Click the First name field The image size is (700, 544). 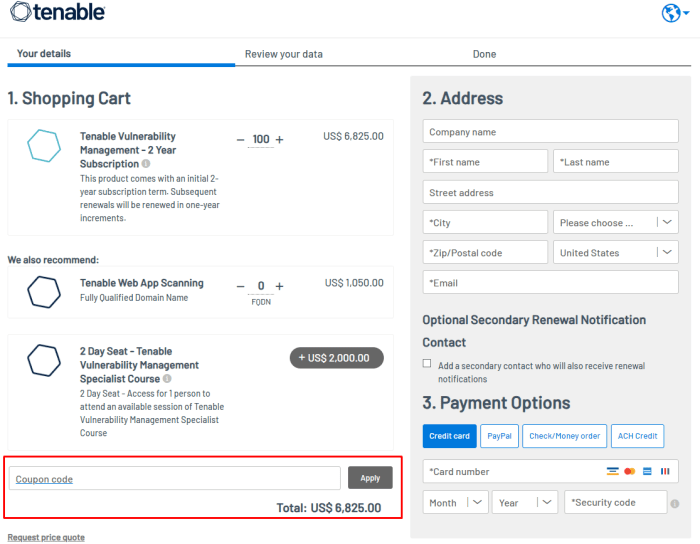coord(485,162)
